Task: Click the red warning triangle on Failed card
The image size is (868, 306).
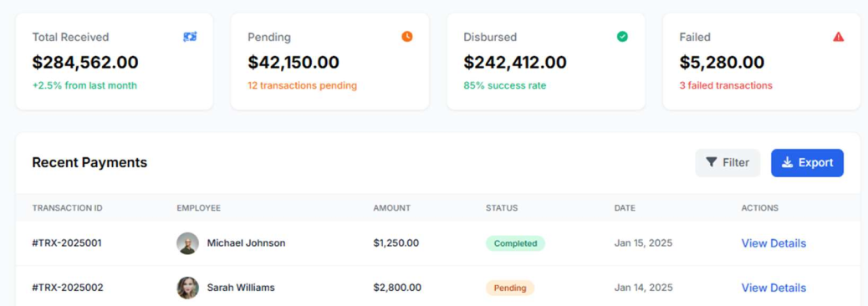Action: (838, 37)
